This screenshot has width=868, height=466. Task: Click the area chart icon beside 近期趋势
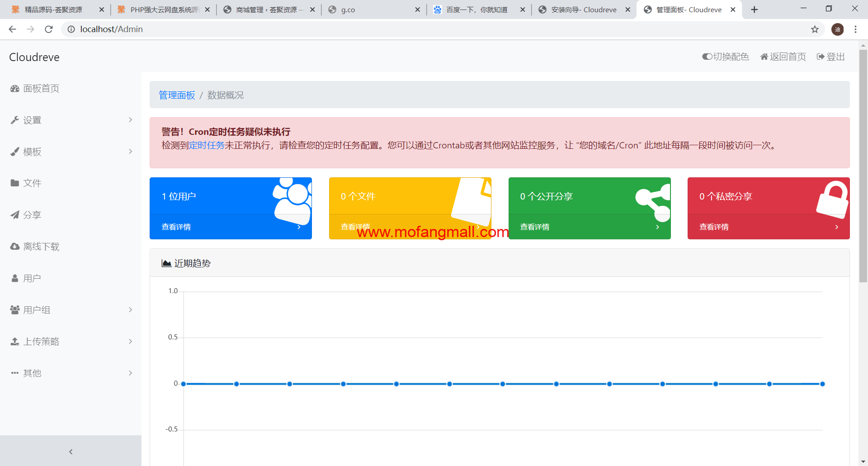tap(166, 263)
